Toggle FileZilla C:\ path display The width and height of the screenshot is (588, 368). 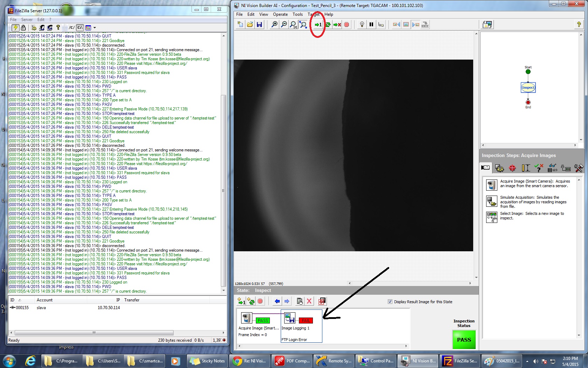(80, 27)
